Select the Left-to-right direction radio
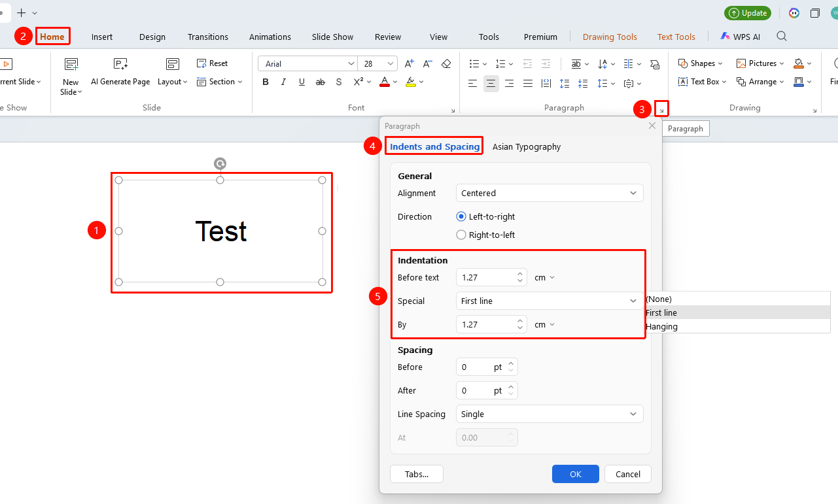 tap(461, 216)
